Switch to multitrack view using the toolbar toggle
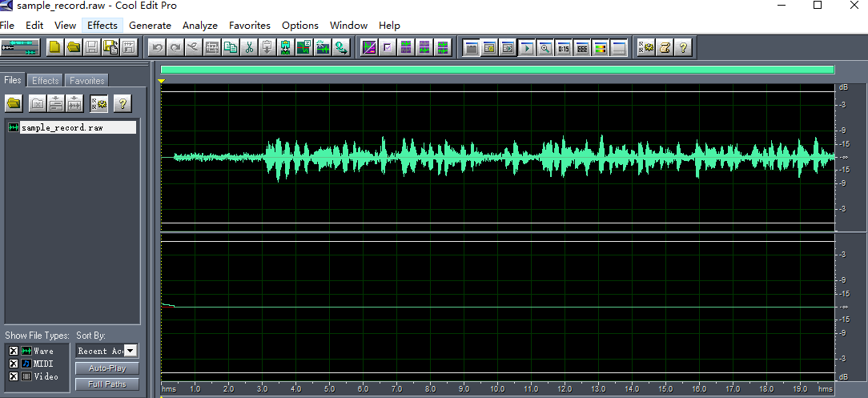The image size is (868, 398). click(21, 48)
